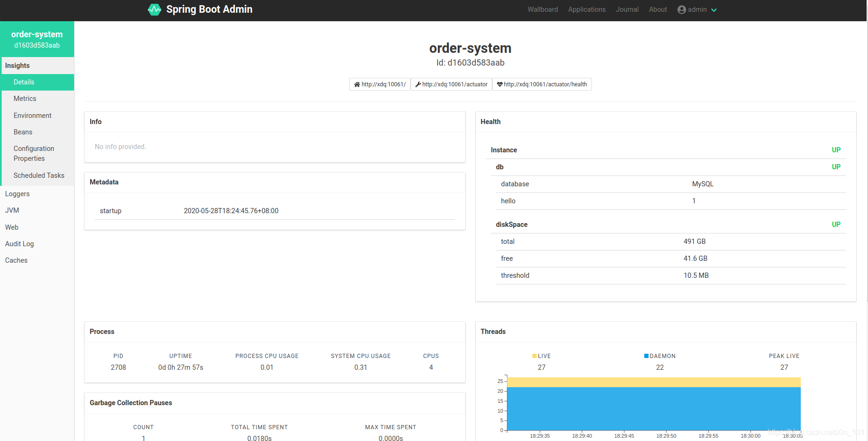Click the Instance UP status
Screen dimensions: 868x441
point(836,150)
